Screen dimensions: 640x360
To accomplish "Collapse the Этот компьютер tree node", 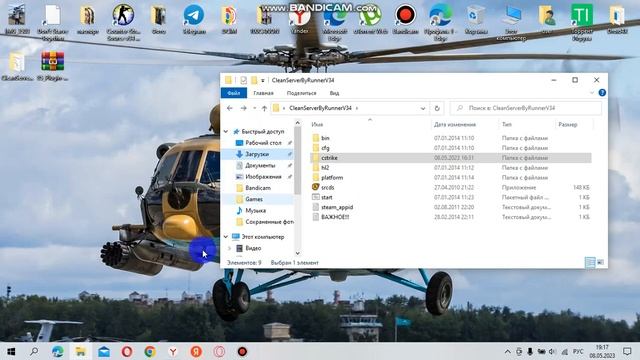I will point(226,237).
